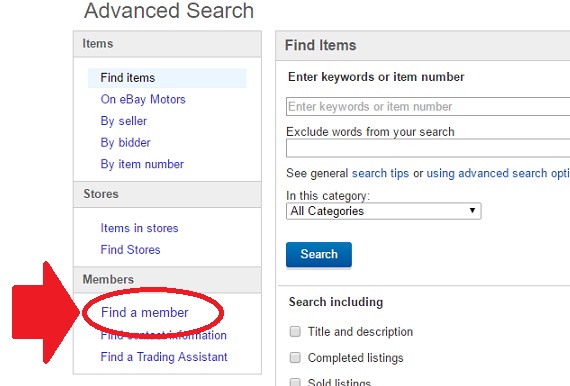Open Items in stores link
The image size is (570, 386).
pos(139,228)
